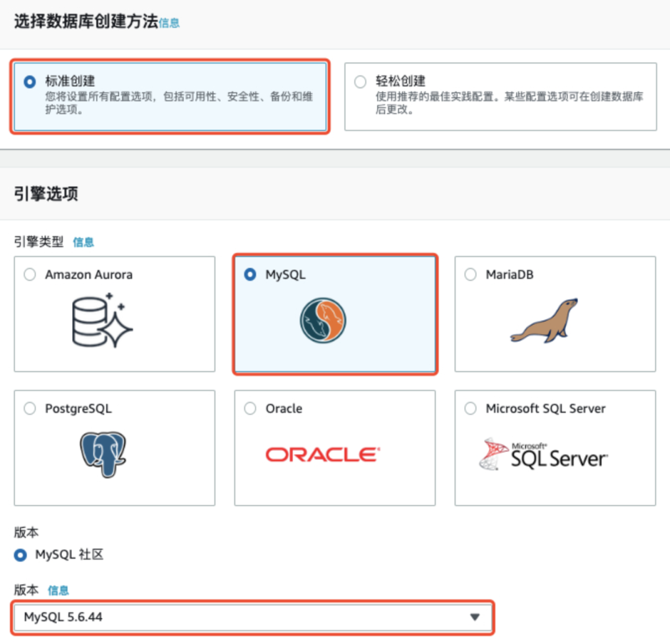Click the 标准创建 description text

click(x=179, y=103)
